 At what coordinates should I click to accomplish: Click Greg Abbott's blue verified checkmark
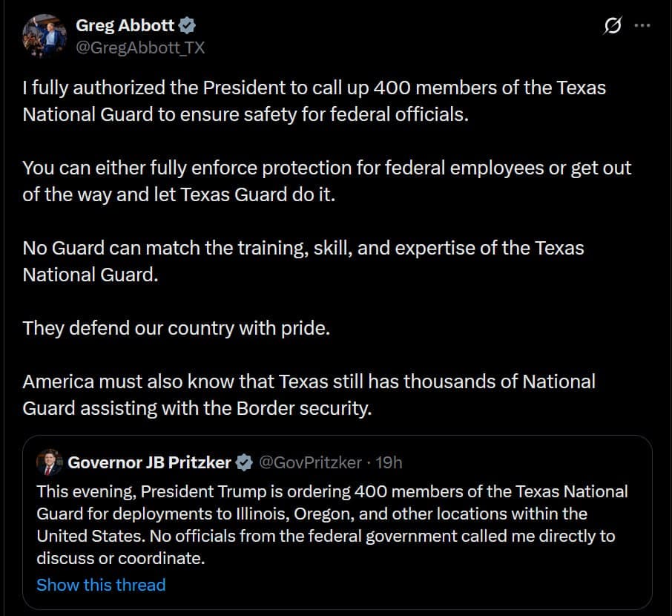[187, 24]
